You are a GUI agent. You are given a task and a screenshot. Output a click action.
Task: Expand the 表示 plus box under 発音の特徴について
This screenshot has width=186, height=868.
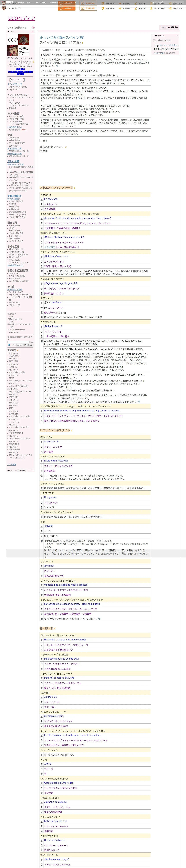[41, 151]
